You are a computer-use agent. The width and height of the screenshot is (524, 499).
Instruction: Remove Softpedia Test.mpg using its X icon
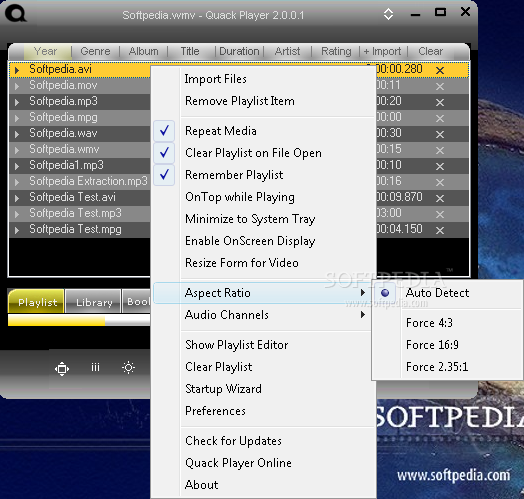(x=440, y=230)
